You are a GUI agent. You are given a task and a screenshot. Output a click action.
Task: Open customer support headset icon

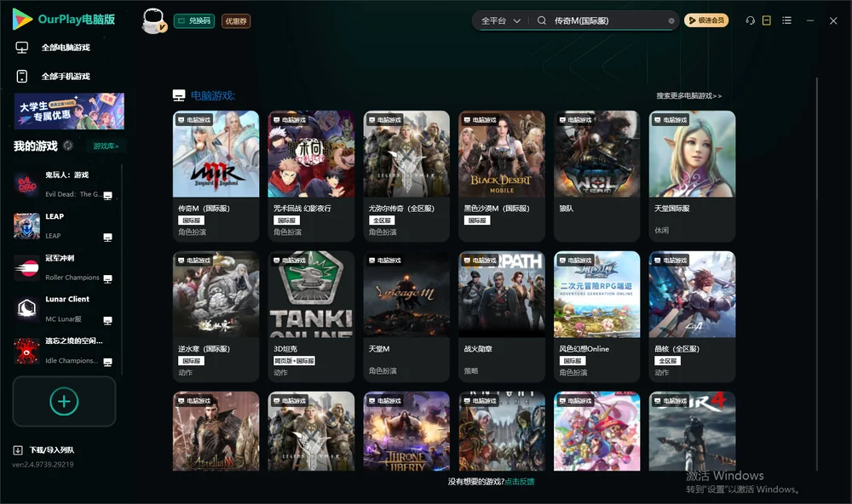tap(750, 20)
